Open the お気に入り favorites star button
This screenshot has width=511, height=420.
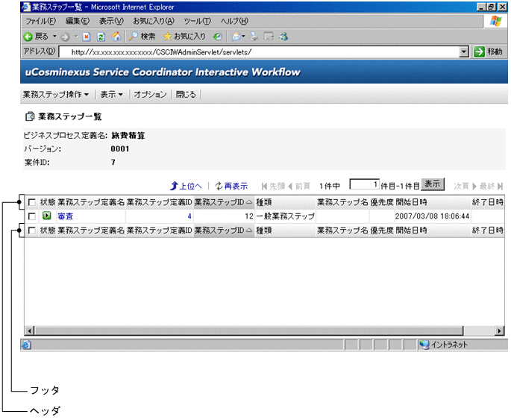[184, 37]
